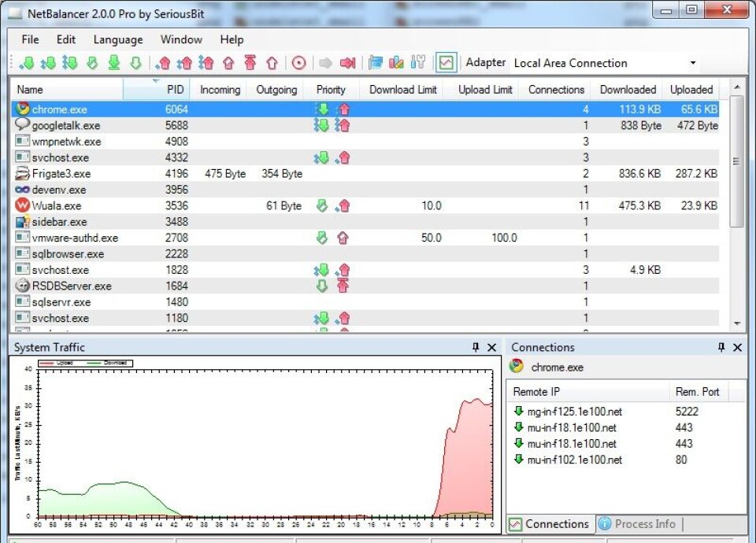Click the ignore download icon (outlined green arrow)
756x543 pixels.
point(136,63)
